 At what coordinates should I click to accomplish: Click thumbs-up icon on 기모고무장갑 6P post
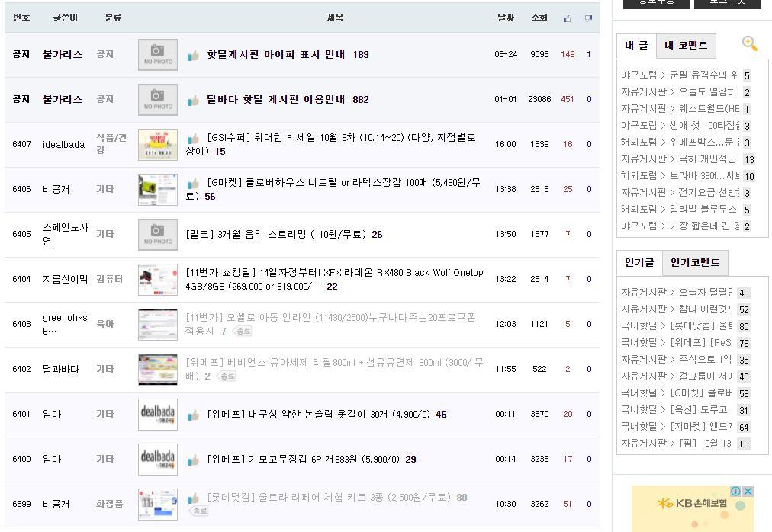[x=193, y=460]
